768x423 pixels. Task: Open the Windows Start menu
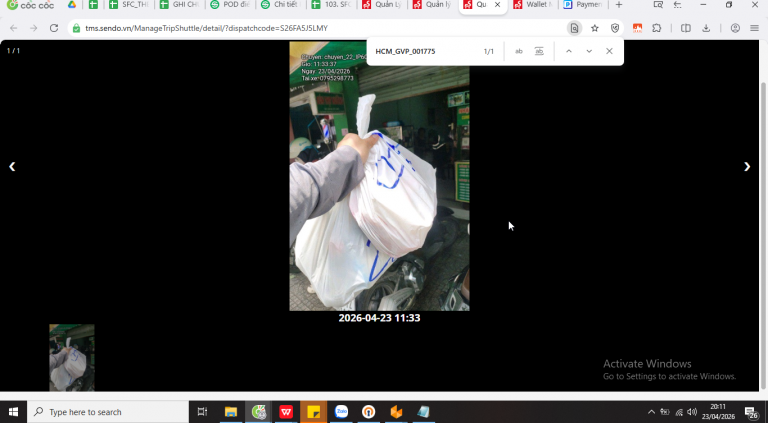click(13, 412)
